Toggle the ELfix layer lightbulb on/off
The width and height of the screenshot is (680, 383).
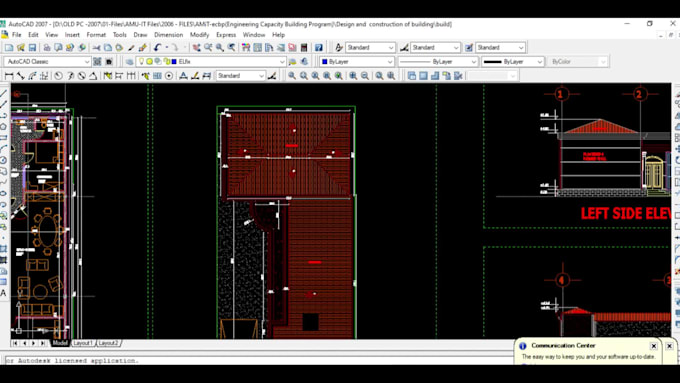click(x=141, y=62)
